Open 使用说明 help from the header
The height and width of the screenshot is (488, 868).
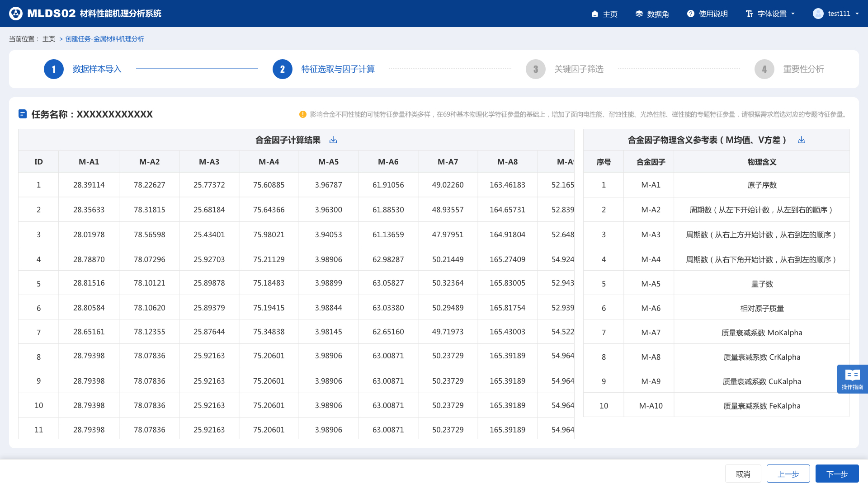click(x=708, y=14)
